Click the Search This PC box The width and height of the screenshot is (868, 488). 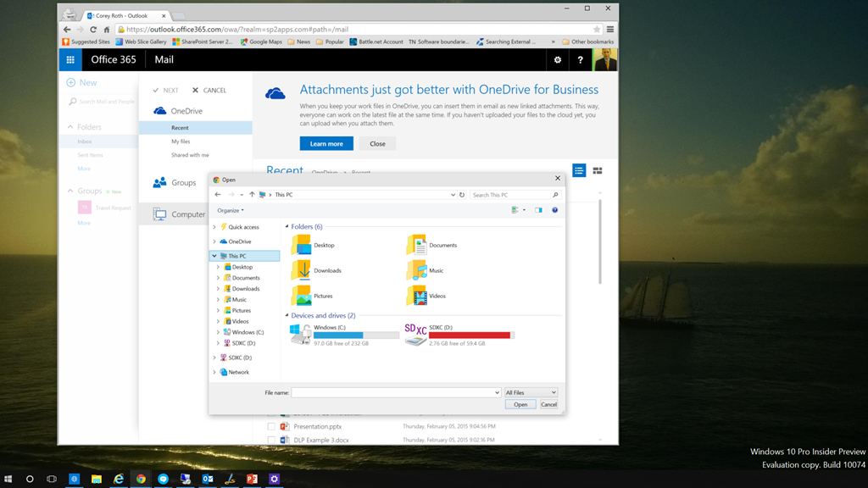tap(515, 195)
